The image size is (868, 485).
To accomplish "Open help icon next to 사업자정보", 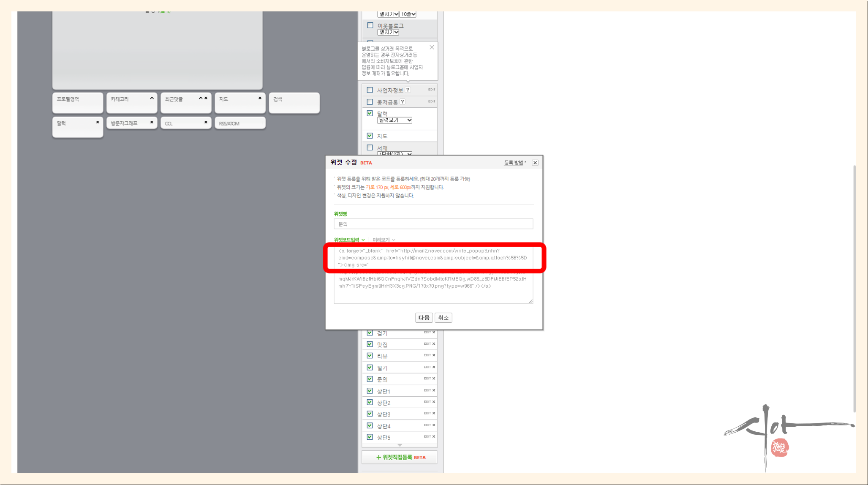I will tap(408, 90).
